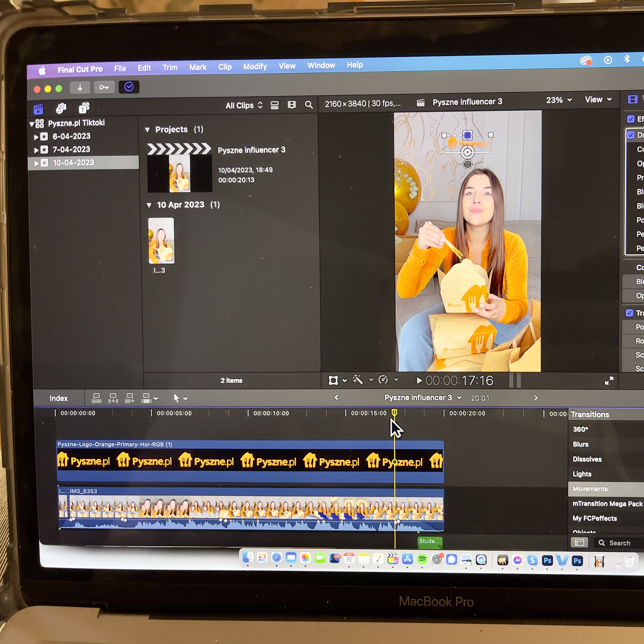Show video inspector filmstrip icon
644x644 pixels.
(632, 99)
